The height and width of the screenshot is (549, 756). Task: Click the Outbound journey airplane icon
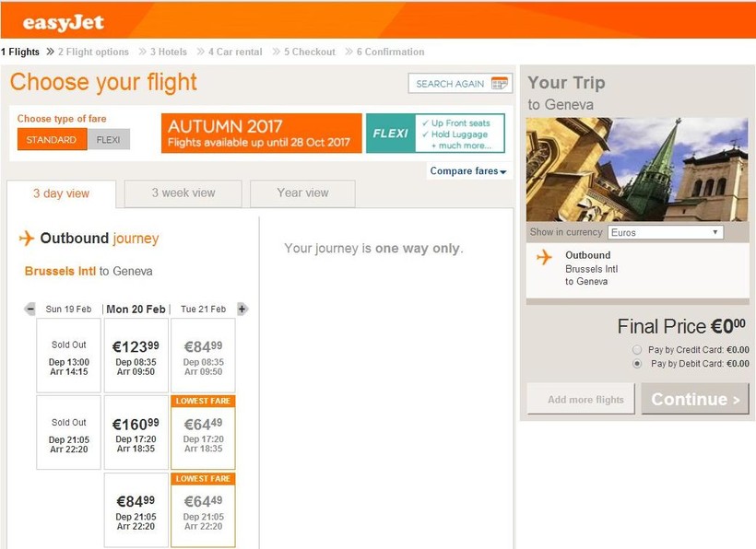coord(27,239)
